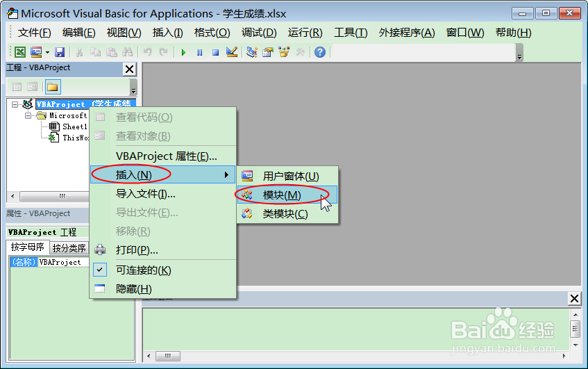The image size is (588, 369).
Task: Open the 外接程序(A) menu
Action: 407,33
